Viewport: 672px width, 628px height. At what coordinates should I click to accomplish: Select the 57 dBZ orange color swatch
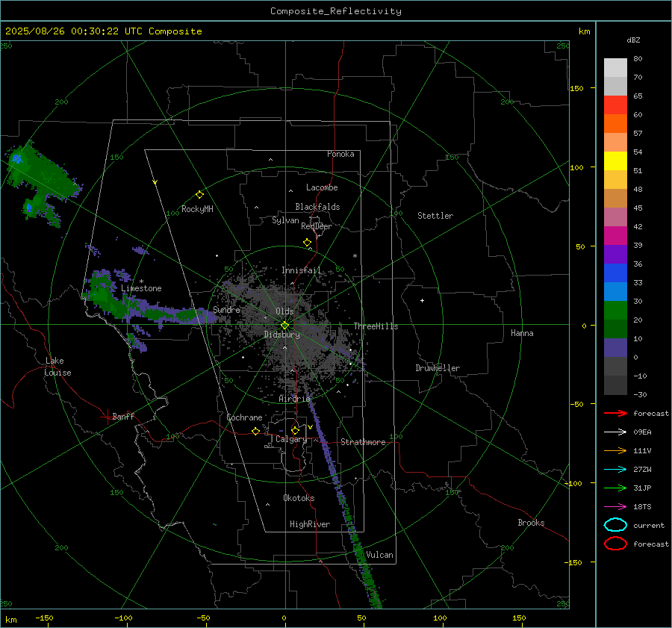(615, 123)
